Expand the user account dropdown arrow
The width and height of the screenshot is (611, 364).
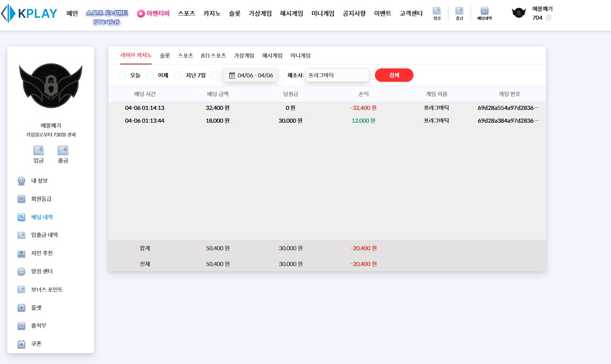548,18
